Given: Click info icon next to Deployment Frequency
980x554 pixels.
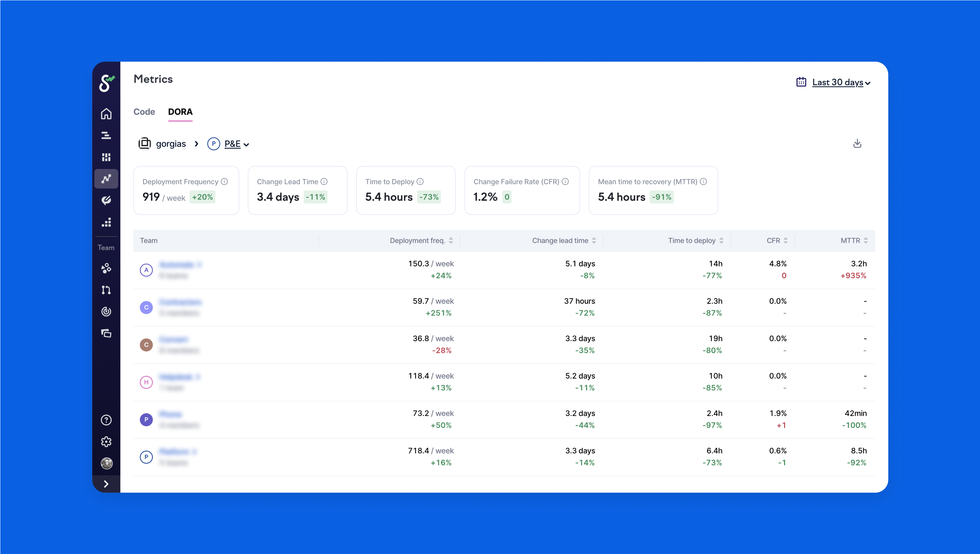Looking at the screenshot, I should (x=225, y=182).
